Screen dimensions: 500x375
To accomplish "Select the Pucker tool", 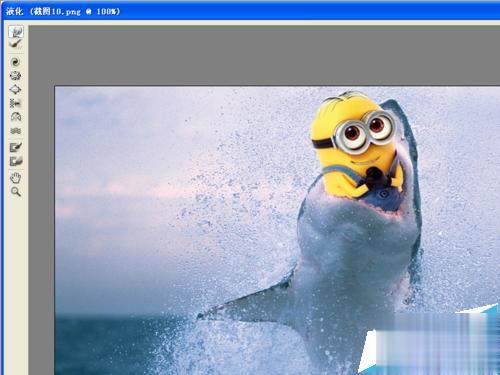I will pos(15,76).
